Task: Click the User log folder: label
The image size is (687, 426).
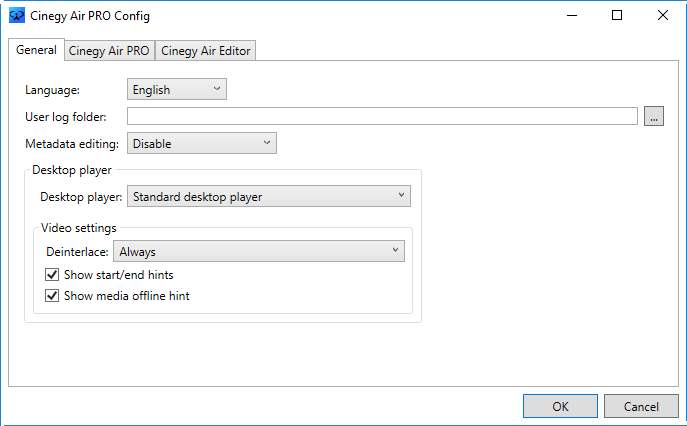Action: pos(66,117)
